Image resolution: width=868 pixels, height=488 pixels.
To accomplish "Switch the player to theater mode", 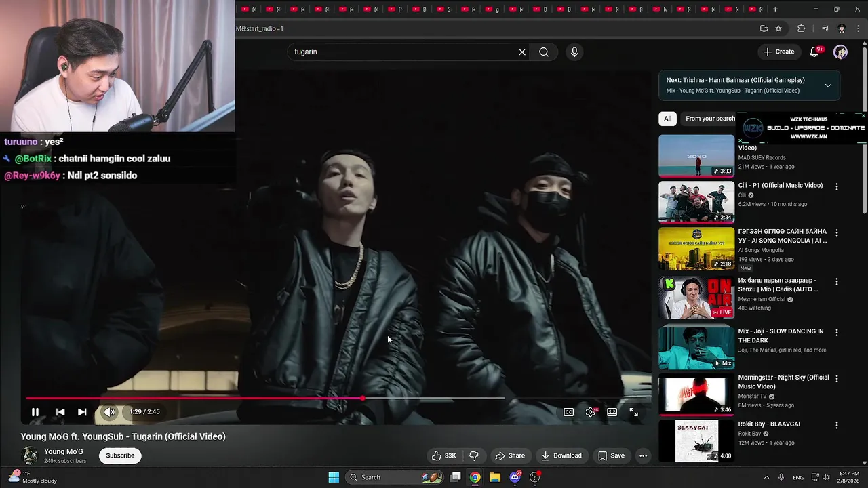I will point(612,412).
